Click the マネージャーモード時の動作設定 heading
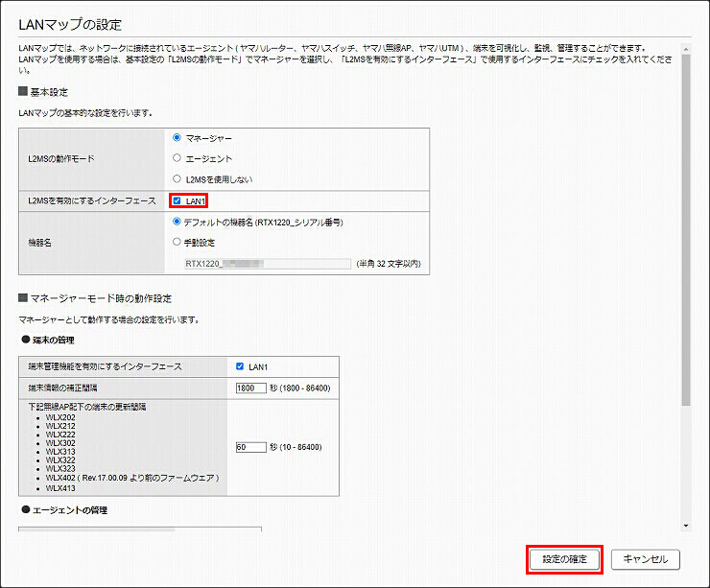The image size is (710, 588). [101, 298]
